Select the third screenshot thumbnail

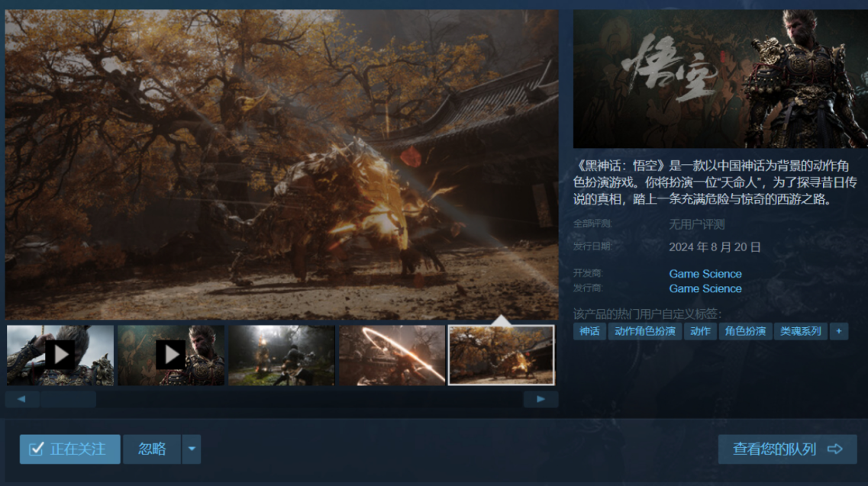(x=282, y=356)
